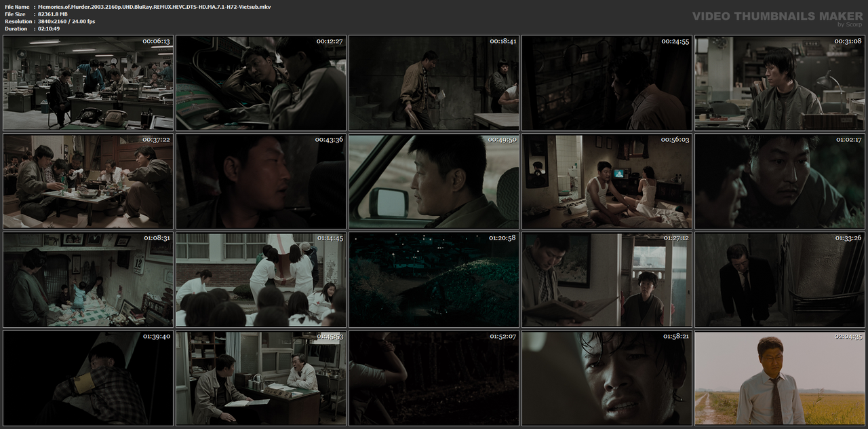Pick the thumbnail timestamped 01:14:45
This screenshot has height=429, width=868.
(261, 280)
